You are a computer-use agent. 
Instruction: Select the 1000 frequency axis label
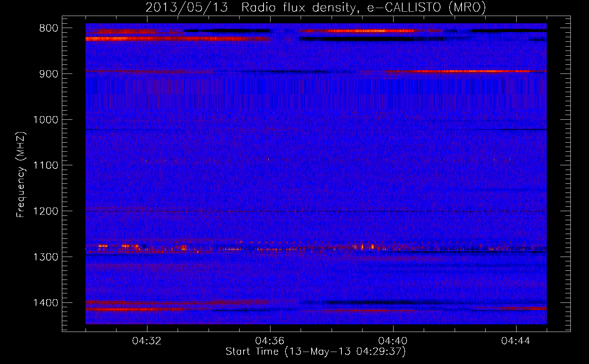pos(46,120)
